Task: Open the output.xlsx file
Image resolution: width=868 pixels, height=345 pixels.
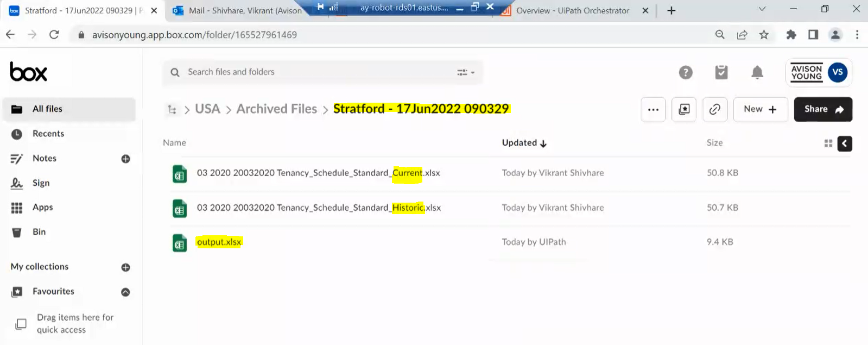Action: click(x=219, y=242)
